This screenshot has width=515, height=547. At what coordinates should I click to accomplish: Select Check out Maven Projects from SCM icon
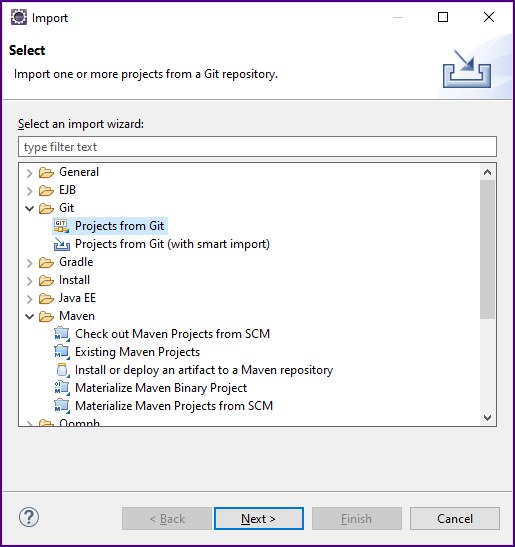[62, 334]
